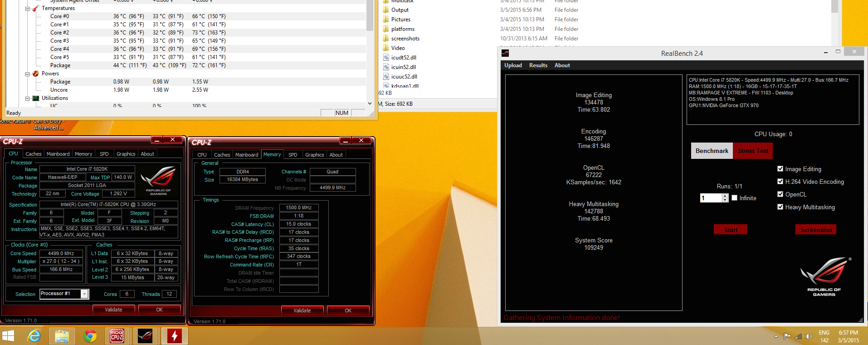
Task: Open the About menu in RealBench
Action: coord(562,65)
